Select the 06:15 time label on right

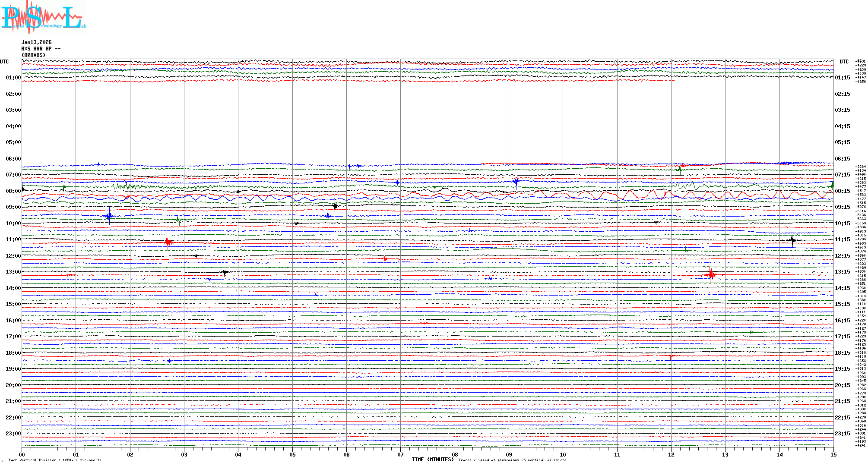coord(842,159)
